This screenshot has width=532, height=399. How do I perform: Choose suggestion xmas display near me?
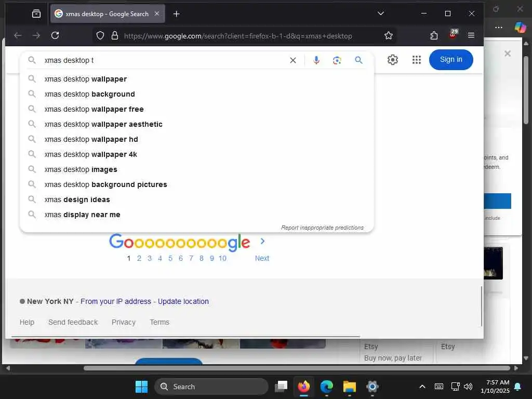[x=197, y=215]
